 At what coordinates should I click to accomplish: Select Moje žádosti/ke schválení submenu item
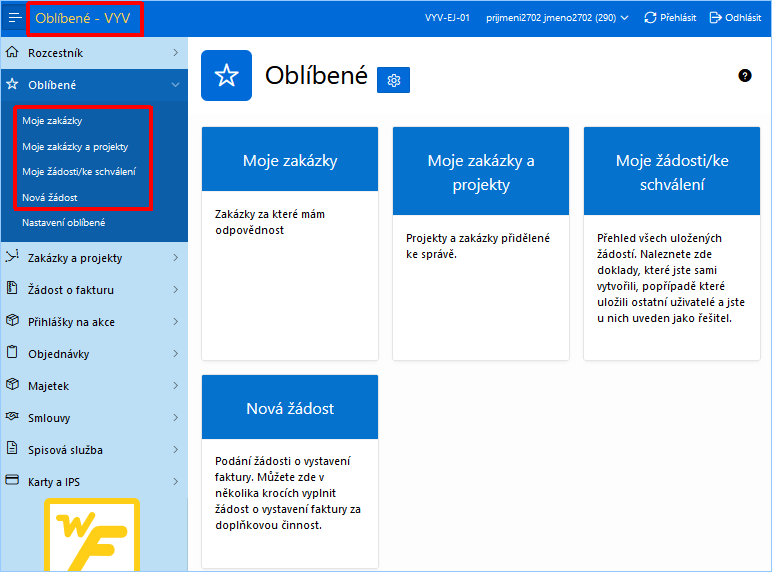pos(79,172)
